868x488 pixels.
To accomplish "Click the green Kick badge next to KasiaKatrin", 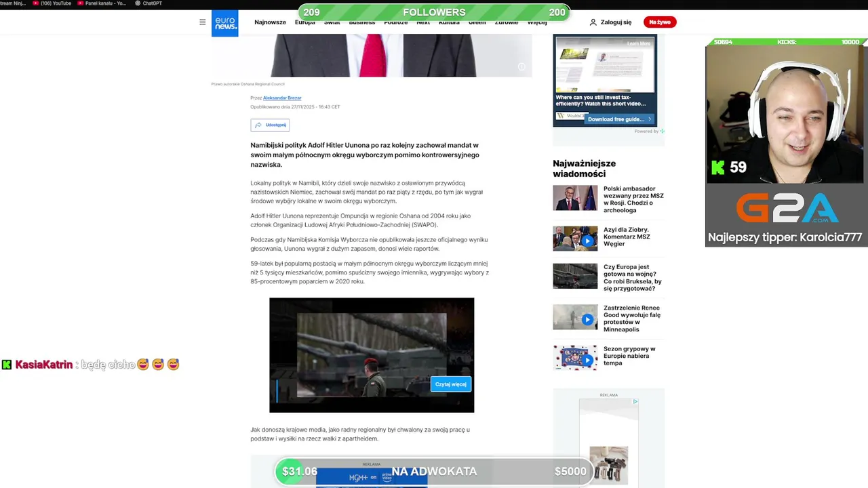I will point(7,365).
